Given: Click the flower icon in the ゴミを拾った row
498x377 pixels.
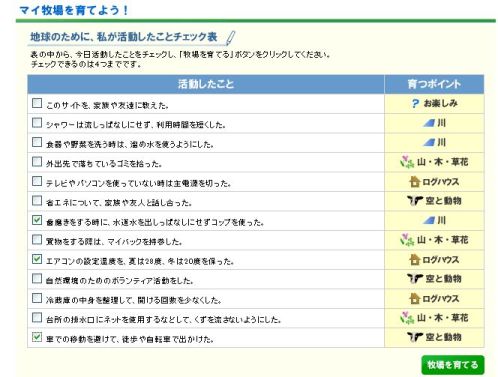Looking at the screenshot, I should (407, 162).
